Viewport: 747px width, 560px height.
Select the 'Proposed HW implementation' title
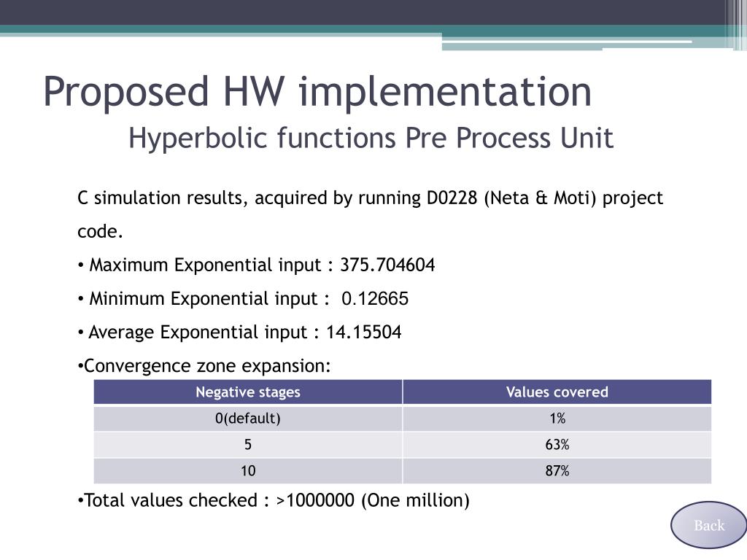point(317,91)
